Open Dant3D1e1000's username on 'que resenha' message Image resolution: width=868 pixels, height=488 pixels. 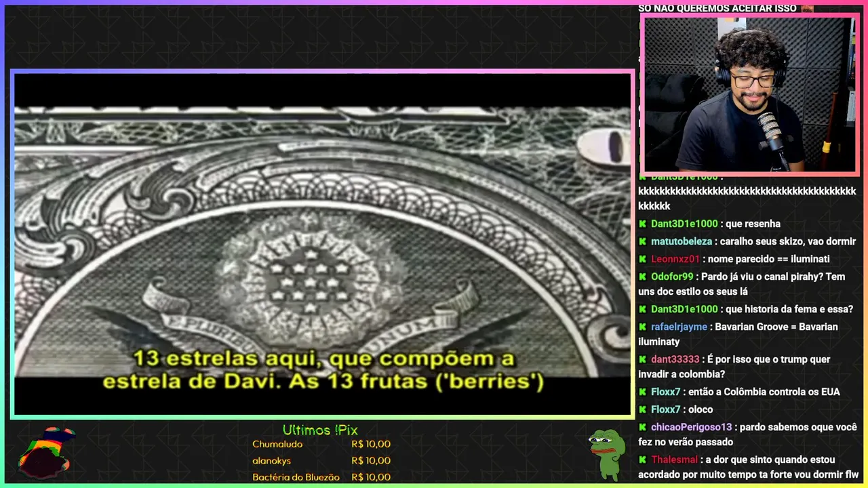[x=684, y=224]
